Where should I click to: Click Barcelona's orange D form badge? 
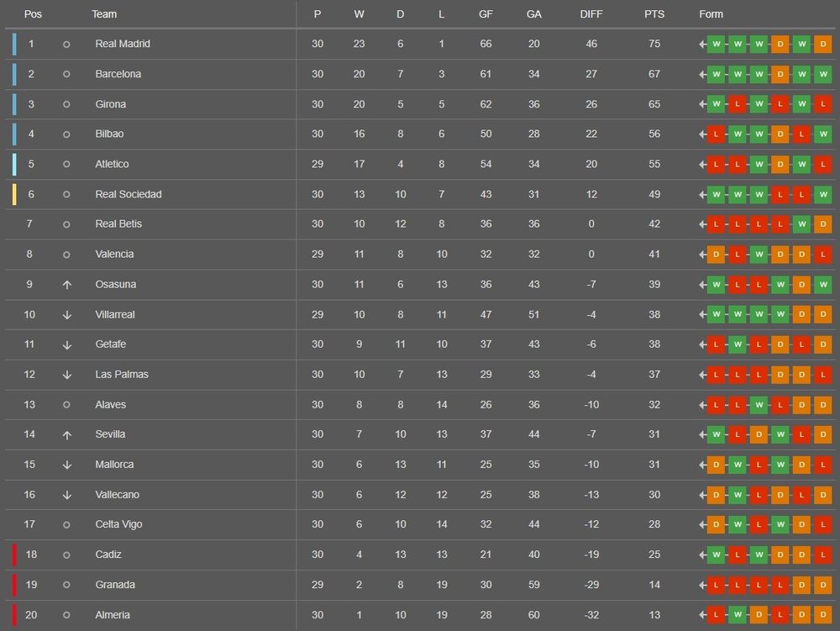coord(780,75)
